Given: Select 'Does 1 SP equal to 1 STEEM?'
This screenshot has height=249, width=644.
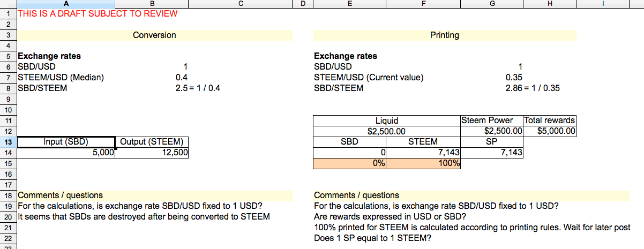Looking at the screenshot, I should coord(374,238).
